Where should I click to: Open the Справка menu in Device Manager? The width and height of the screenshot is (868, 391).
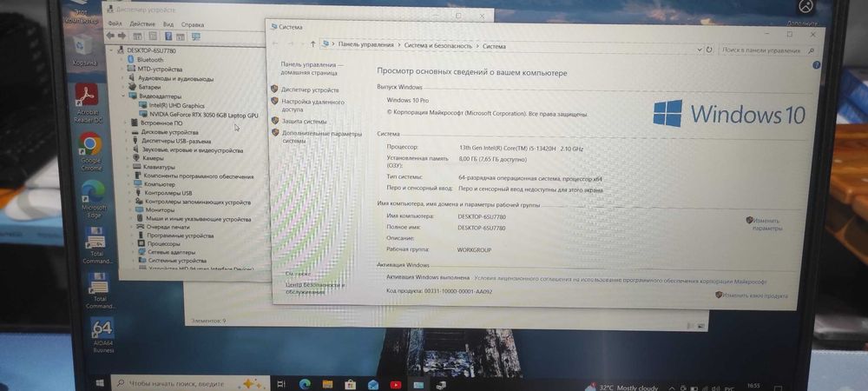tap(193, 25)
